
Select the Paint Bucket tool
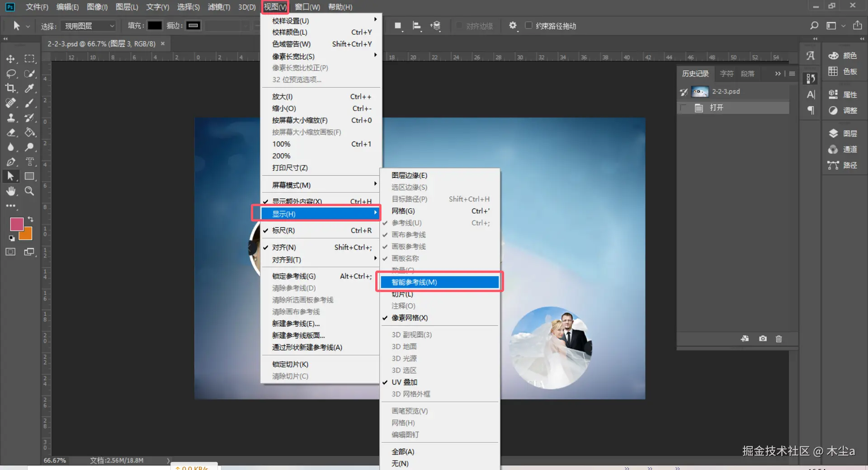pos(29,132)
